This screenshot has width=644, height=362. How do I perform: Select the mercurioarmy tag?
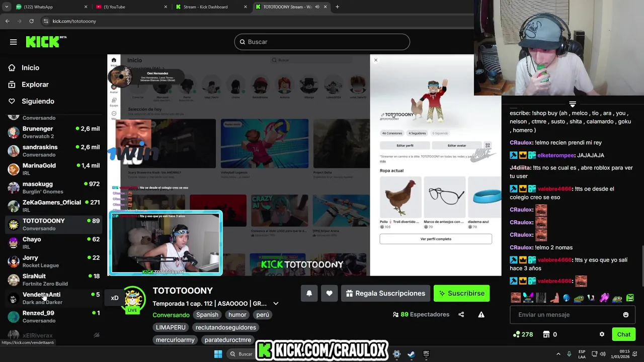[x=175, y=340]
